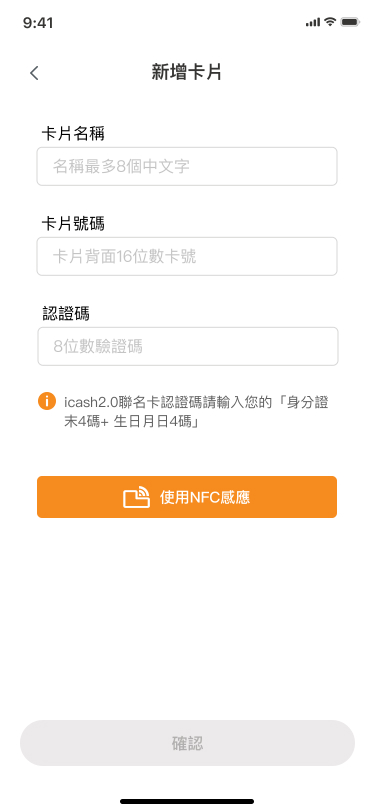The height and width of the screenshot is (812, 375).
Task: Tap the 卡片名稱 field label
Action: click(x=73, y=134)
